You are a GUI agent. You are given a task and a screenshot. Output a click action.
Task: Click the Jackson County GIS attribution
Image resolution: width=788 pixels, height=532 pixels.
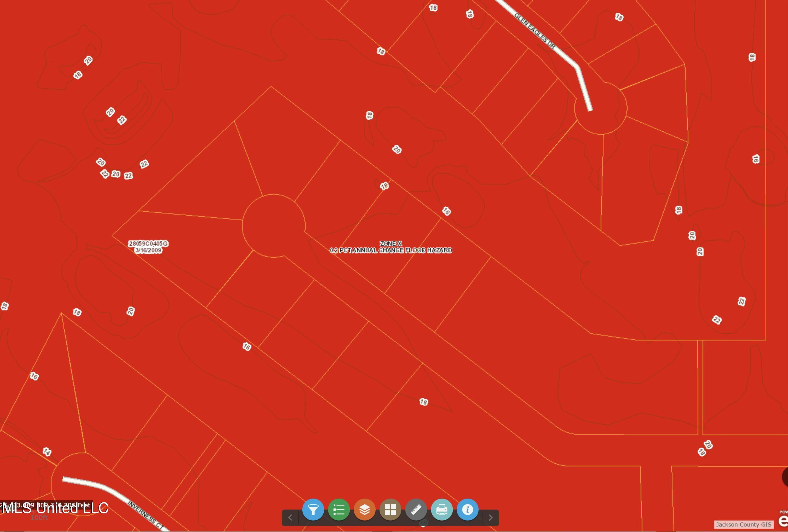(x=744, y=524)
